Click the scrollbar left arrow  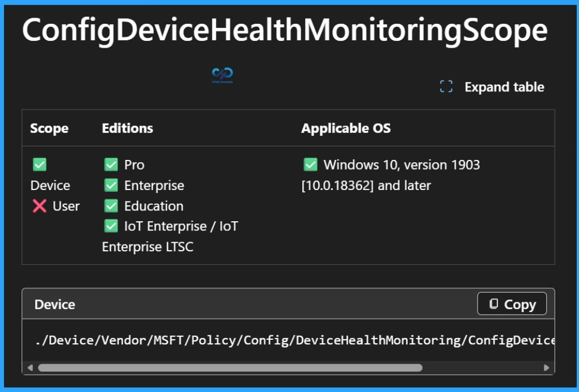click(30, 368)
